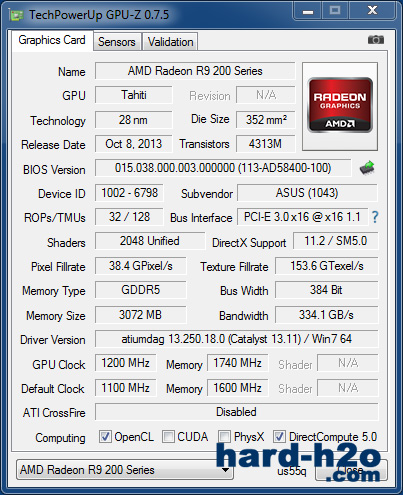This screenshot has width=403, height=495.
Task: Click the ROPs/TMUs value 32 / 128
Action: coord(129,217)
